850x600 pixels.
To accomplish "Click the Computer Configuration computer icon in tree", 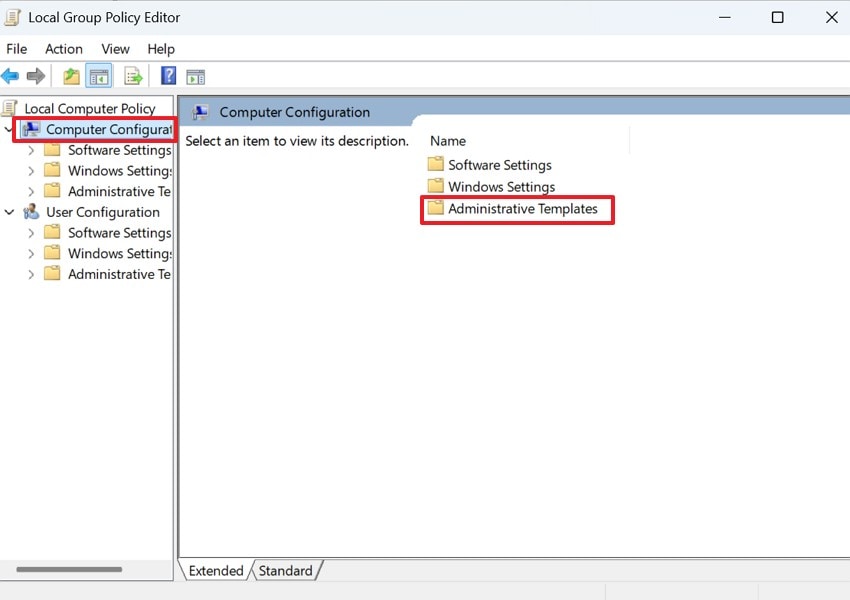I will 30,129.
